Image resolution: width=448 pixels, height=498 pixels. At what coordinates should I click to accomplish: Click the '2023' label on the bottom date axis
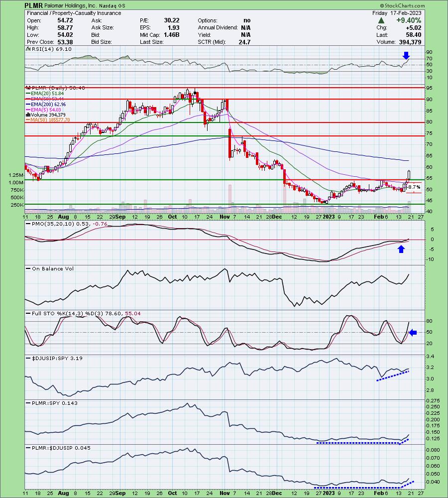[329, 493]
